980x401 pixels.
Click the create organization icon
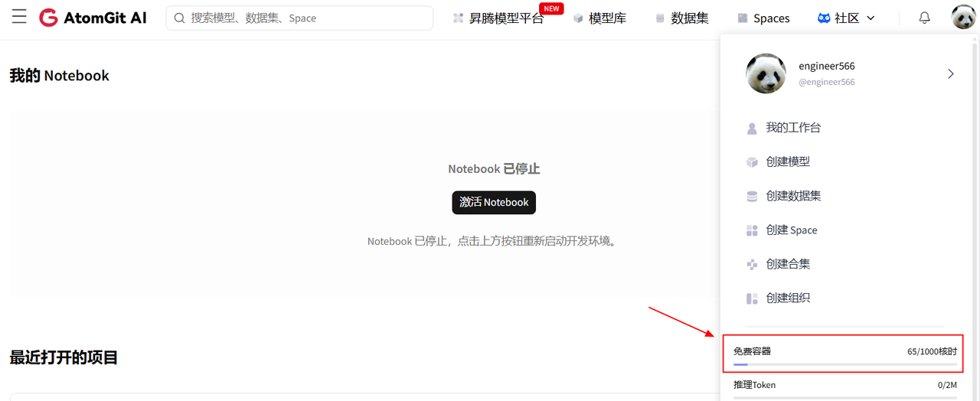click(752, 298)
